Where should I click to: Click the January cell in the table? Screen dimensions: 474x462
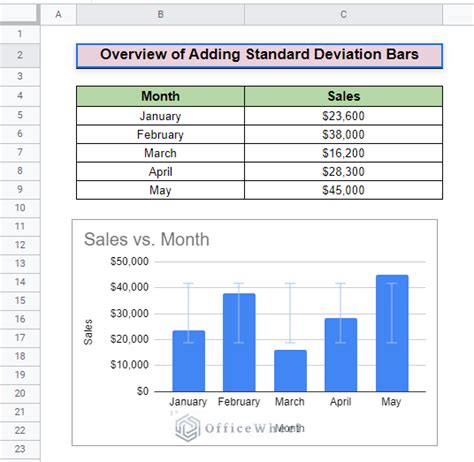tap(160, 116)
